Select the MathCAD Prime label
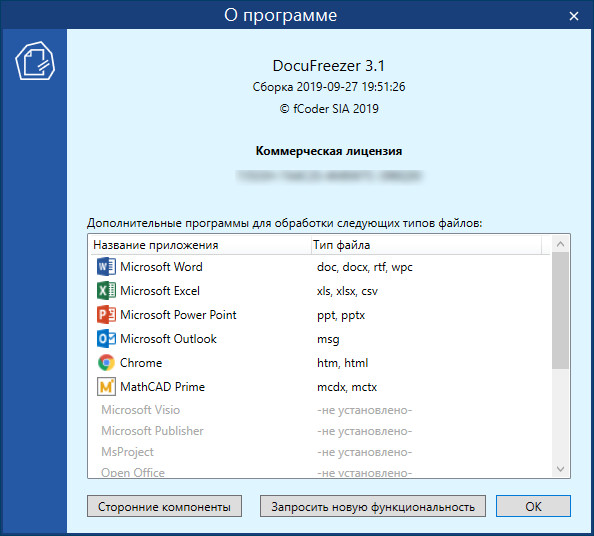This screenshot has height=536, width=594. (x=163, y=386)
